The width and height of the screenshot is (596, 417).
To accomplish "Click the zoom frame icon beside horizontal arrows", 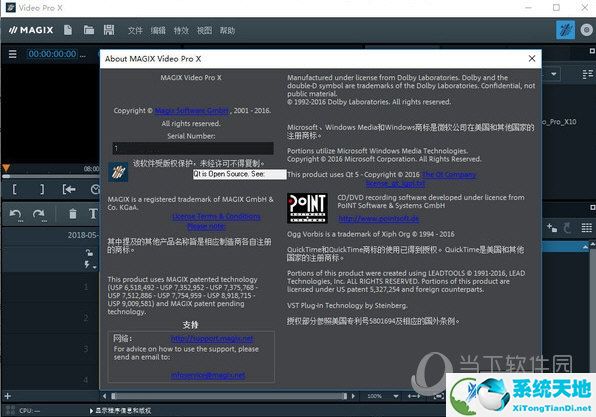I will click(439, 396).
